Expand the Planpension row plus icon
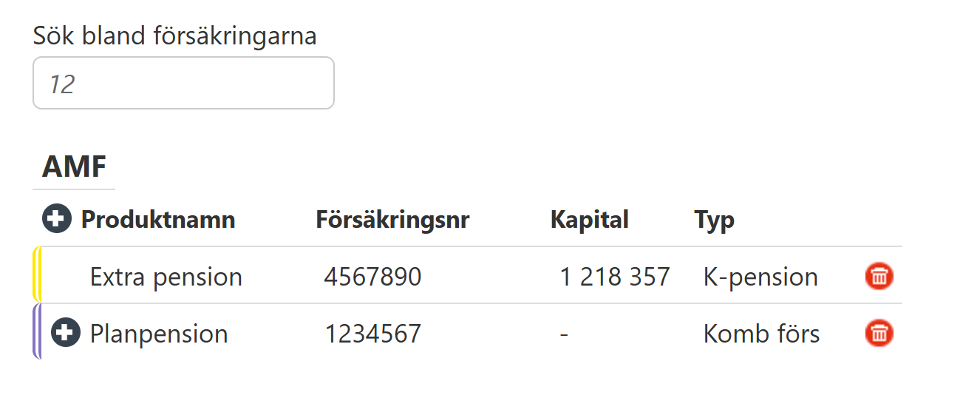The width and height of the screenshot is (980, 418). [66, 333]
